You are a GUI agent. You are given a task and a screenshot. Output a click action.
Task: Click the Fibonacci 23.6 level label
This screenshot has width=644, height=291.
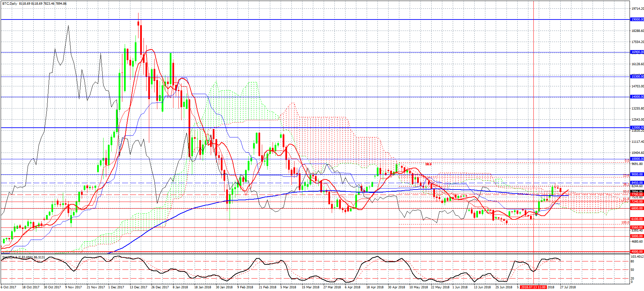[x=626, y=175]
